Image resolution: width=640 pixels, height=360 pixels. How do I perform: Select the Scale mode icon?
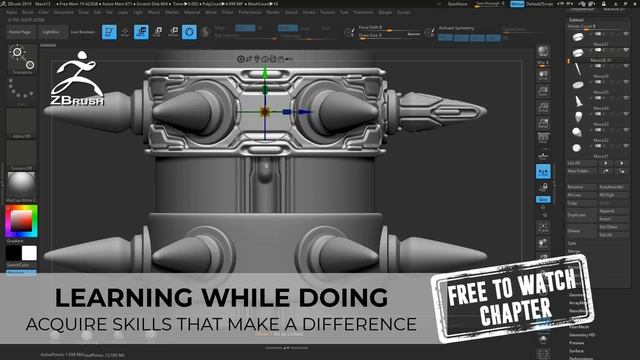coord(158,32)
